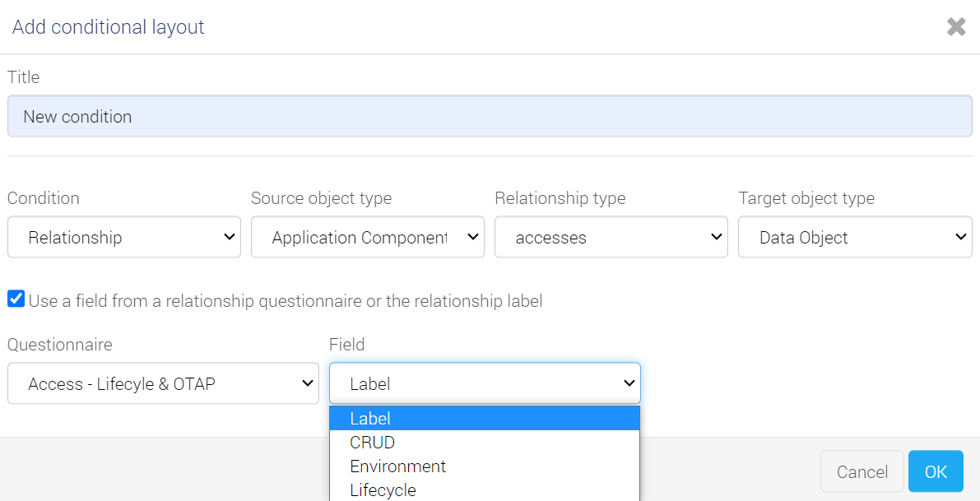Open the Target object type dropdown
980x501 pixels.
point(855,238)
